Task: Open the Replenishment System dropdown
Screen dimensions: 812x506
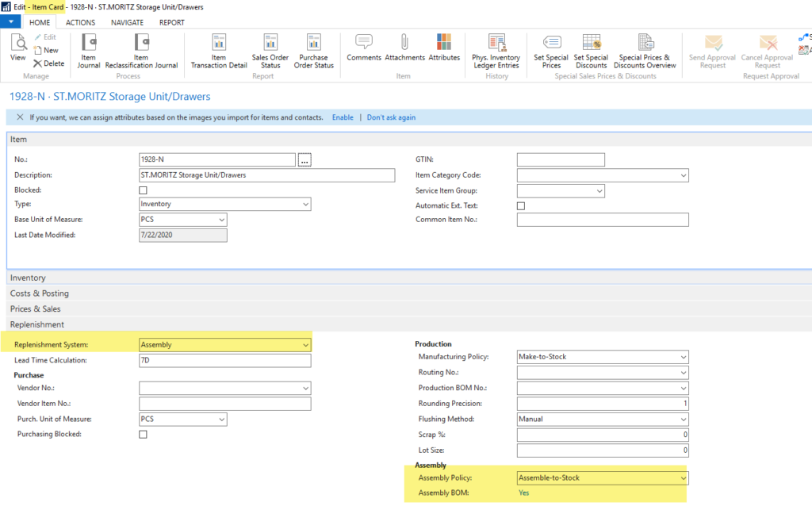Action: pos(304,344)
